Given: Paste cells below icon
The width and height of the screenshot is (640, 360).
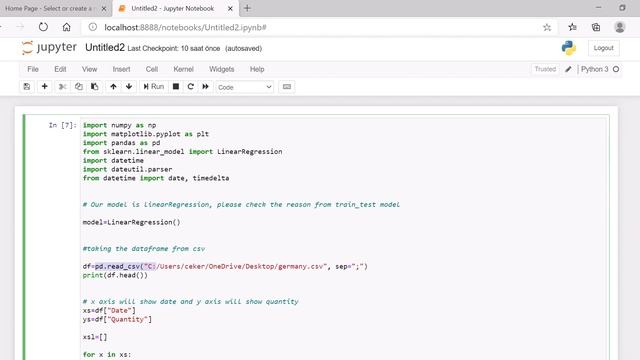Looking at the screenshot, I should [x=94, y=87].
